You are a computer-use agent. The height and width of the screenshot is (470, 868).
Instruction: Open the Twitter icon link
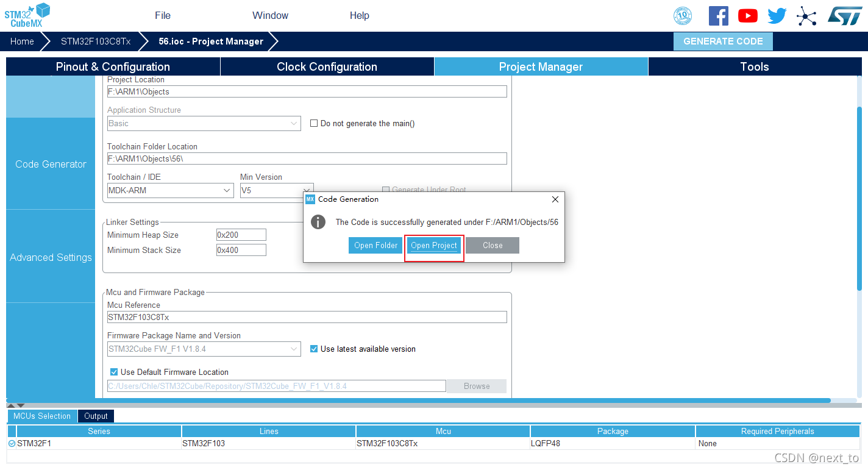pos(777,16)
